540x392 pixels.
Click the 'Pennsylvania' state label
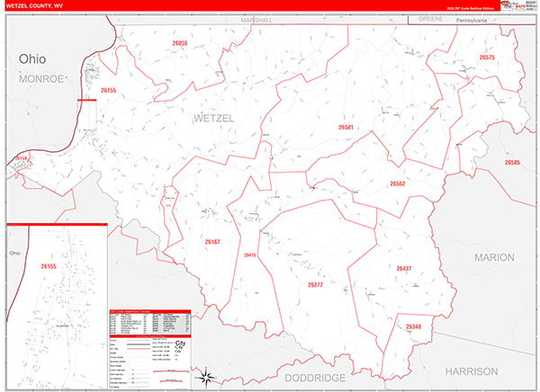(472, 21)
